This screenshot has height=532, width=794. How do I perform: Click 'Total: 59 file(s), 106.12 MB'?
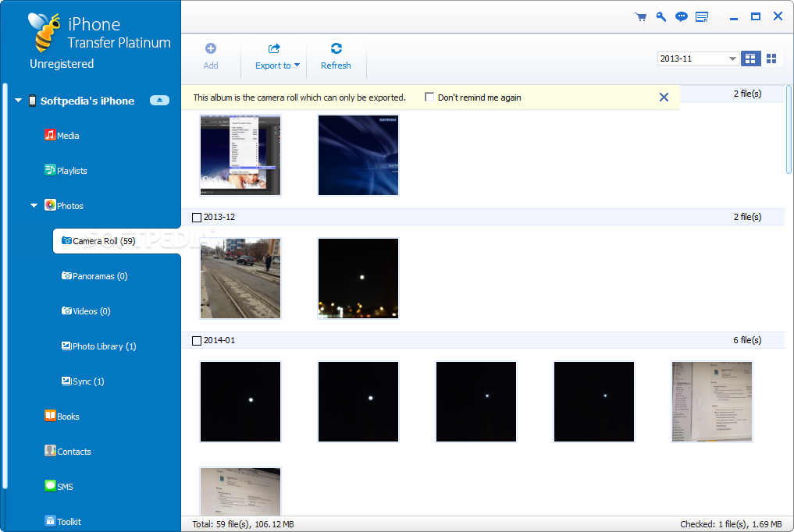[x=243, y=524]
